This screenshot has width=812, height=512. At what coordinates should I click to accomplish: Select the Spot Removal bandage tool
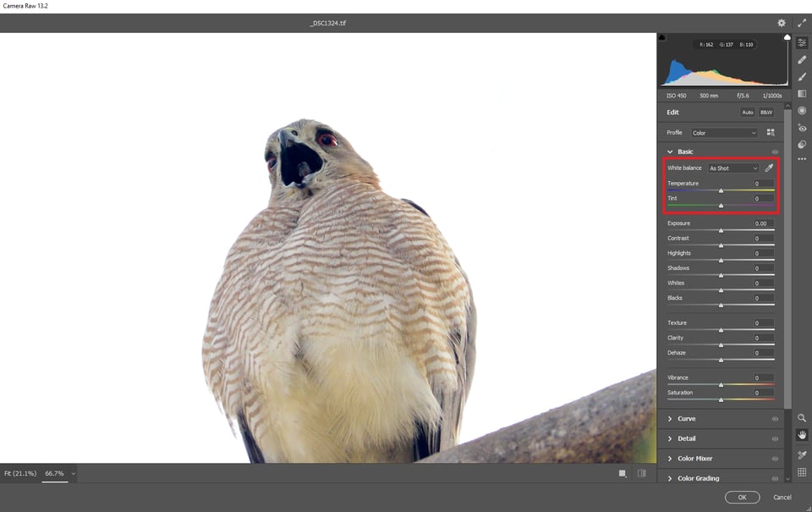(x=802, y=59)
